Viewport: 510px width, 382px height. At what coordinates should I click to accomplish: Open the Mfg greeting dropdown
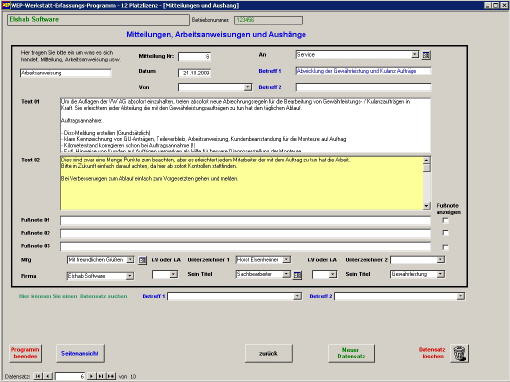[x=130, y=260]
